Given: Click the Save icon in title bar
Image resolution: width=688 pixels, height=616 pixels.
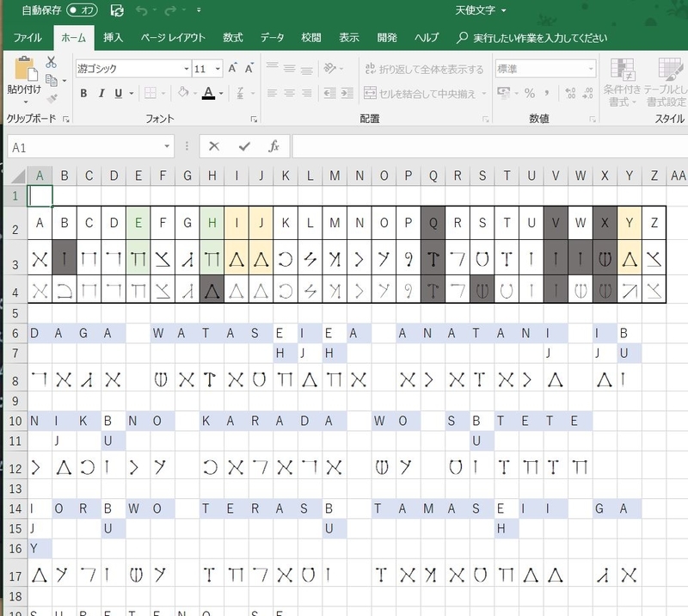Looking at the screenshot, I should 117,9.
